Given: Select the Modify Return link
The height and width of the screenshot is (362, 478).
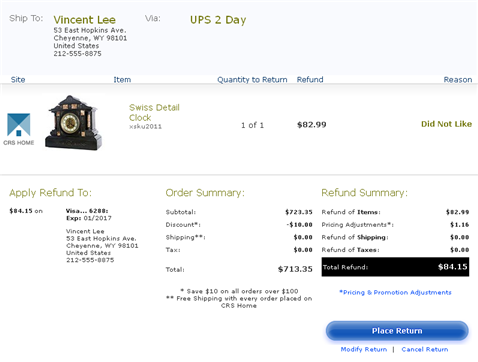Looking at the screenshot, I should point(364,349).
